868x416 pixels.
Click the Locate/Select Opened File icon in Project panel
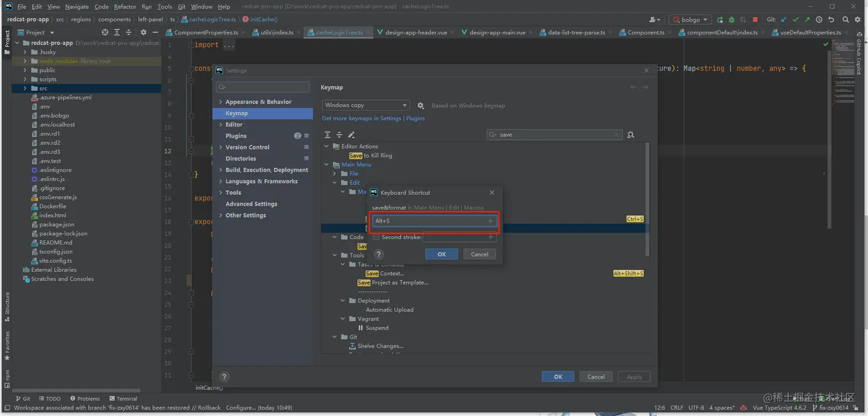pos(104,33)
